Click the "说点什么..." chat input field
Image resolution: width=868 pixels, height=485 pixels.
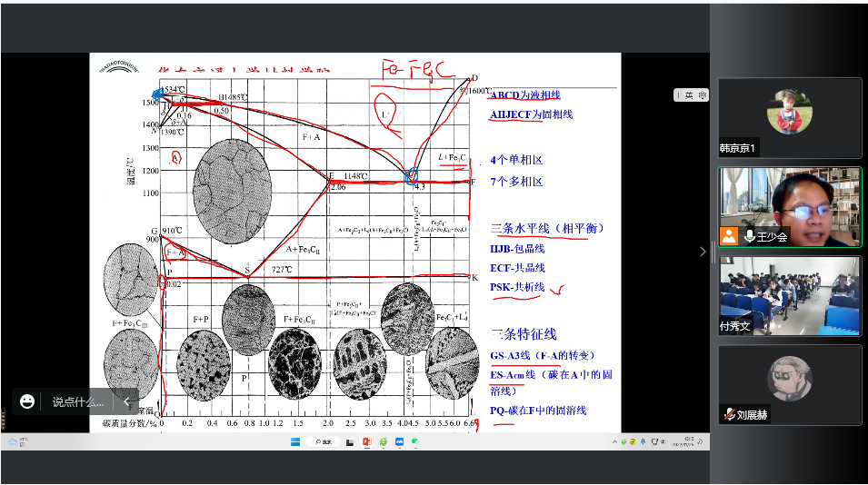(x=77, y=401)
